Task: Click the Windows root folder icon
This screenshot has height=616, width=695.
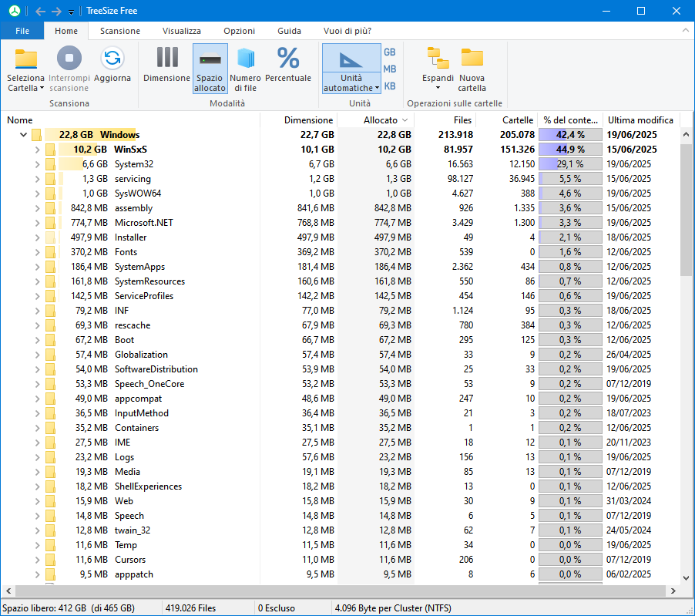Action: pos(36,135)
